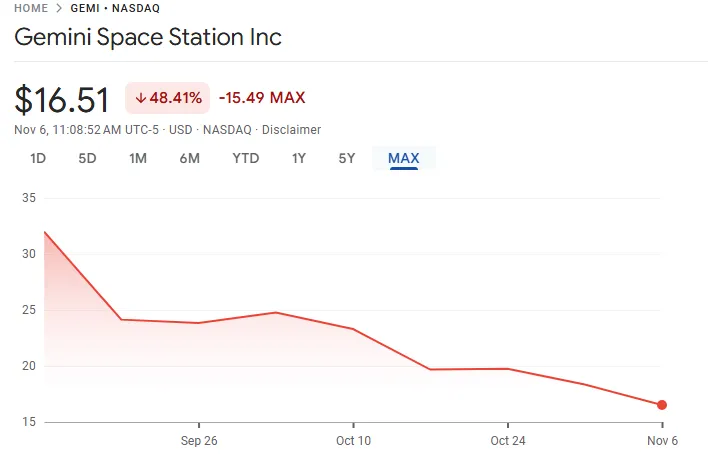Click the Nov 6 date axis label

pyautogui.click(x=661, y=441)
